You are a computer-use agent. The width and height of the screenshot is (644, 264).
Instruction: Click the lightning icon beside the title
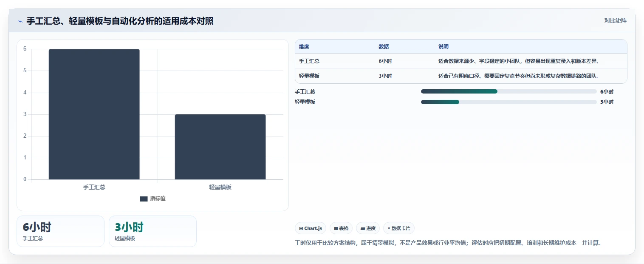click(20, 21)
